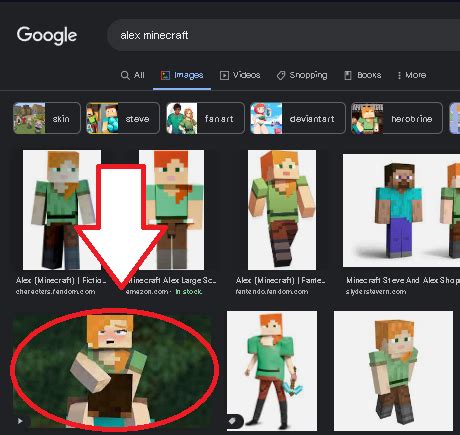Open the Minecraft Alex Large Scale amazon image
Screen dimensions: 460x435
[171, 210]
